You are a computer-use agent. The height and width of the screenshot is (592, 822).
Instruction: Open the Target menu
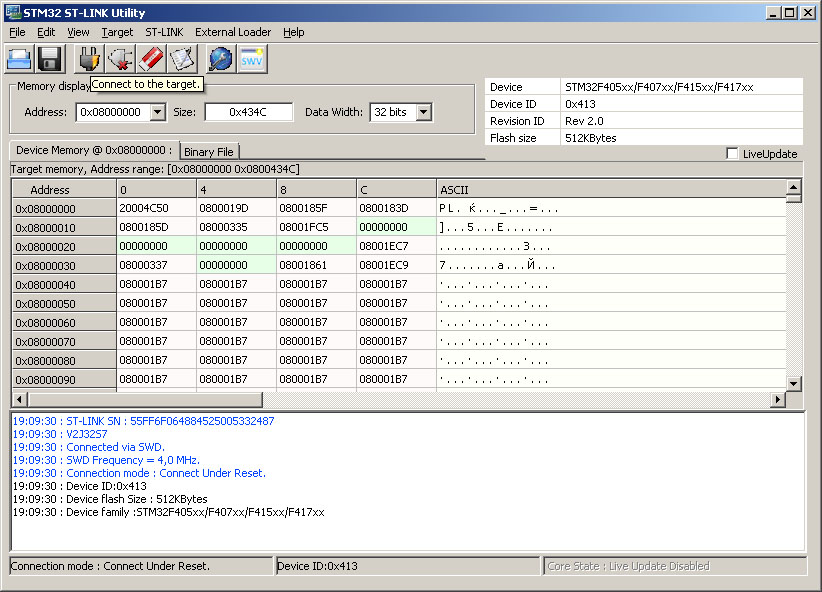coord(117,32)
